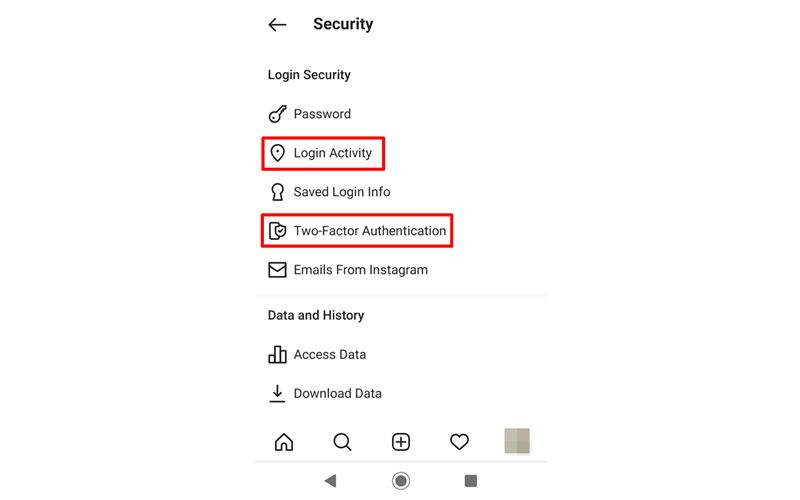Open Login Activity
Screen dimensions: 800x500
pos(333,153)
